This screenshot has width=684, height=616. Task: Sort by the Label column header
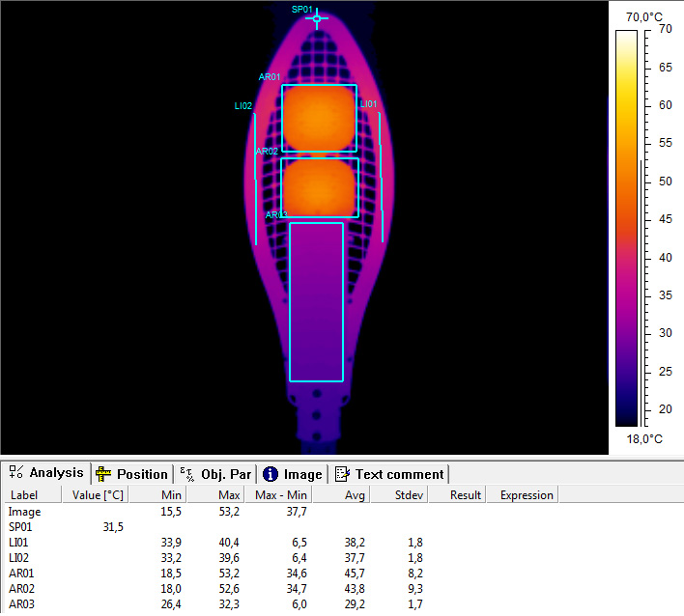pyautogui.click(x=24, y=495)
